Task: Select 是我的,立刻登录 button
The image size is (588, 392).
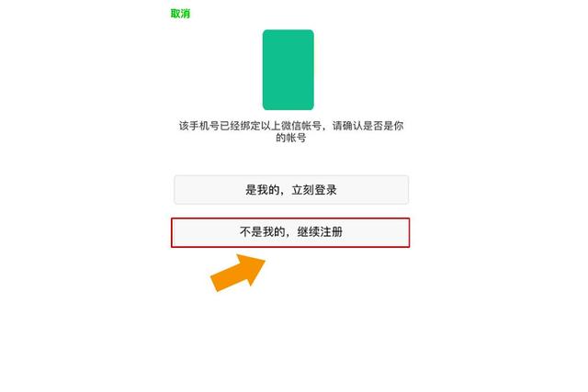Action: pyautogui.click(x=291, y=190)
